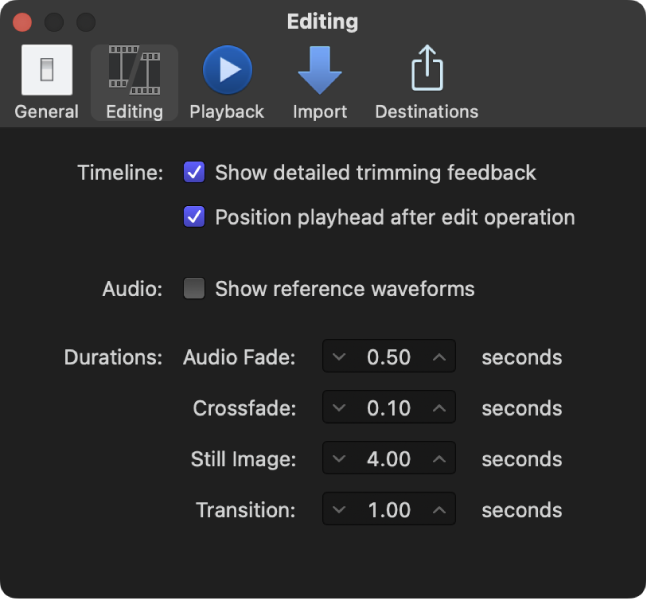The image size is (646, 602).
Task: Increase Crossfade duration with up chevron
Action: click(439, 408)
